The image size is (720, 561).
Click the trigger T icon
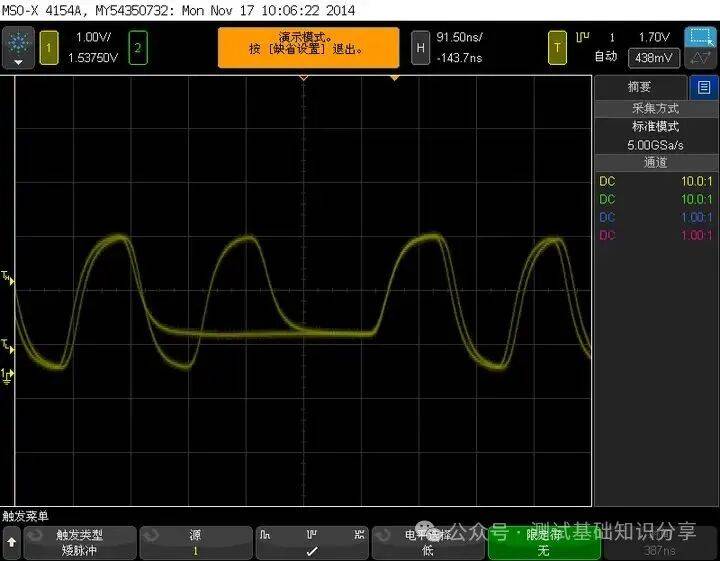(556, 46)
